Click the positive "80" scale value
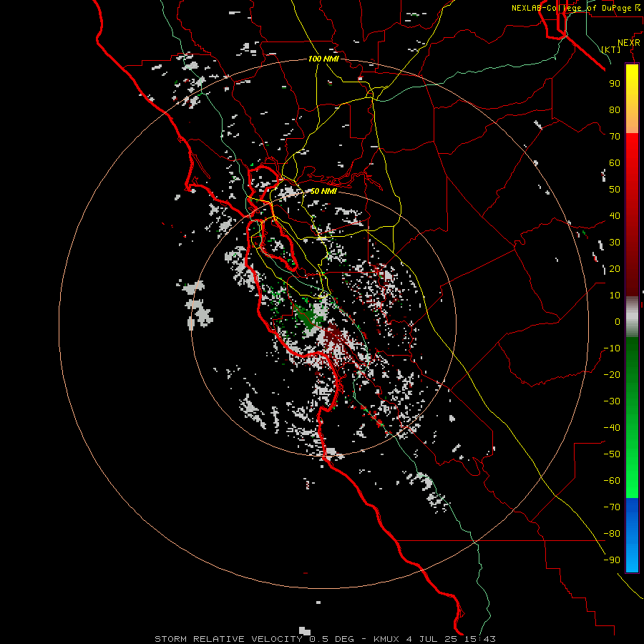The height and width of the screenshot is (644, 644). click(x=615, y=109)
